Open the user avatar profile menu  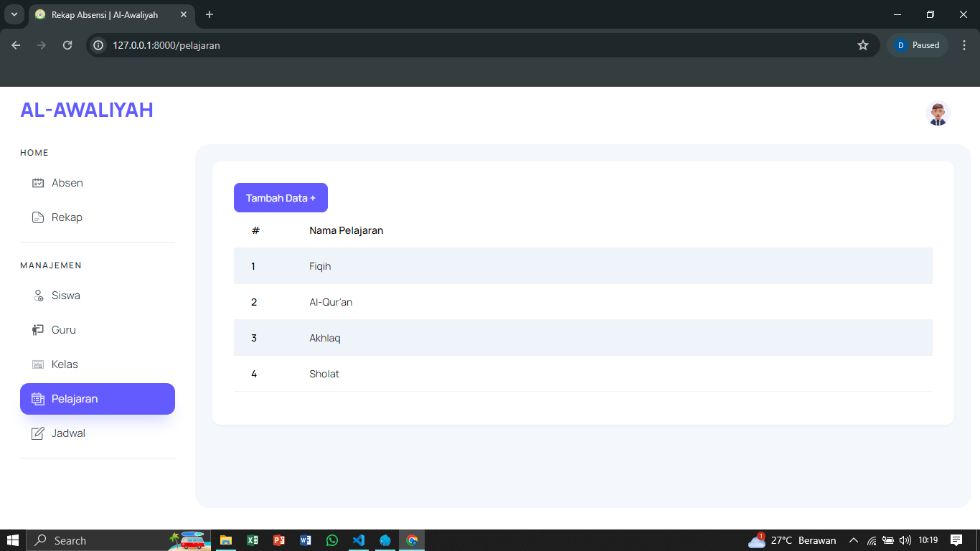point(938,113)
